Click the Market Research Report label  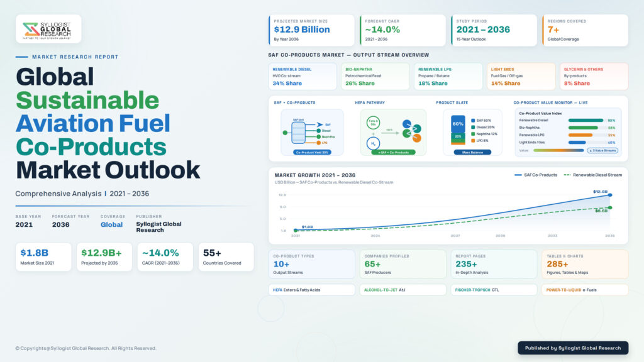[75, 57]
